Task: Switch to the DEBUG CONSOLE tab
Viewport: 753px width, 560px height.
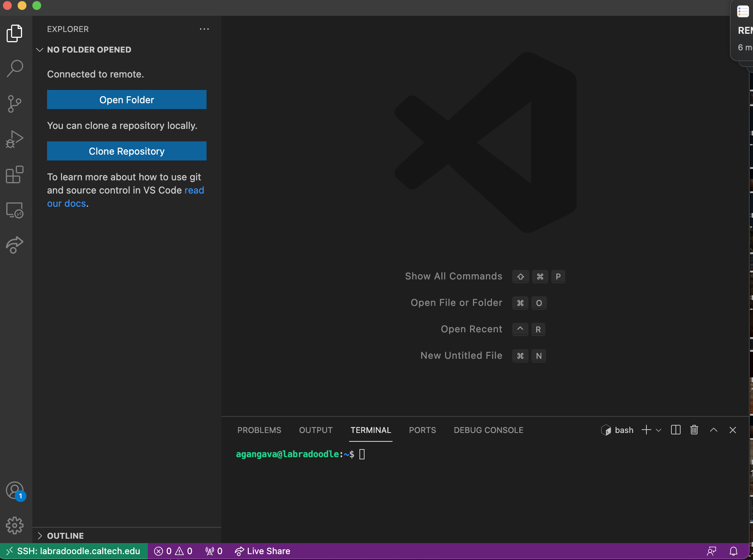Action: click(x=488, y=430)
